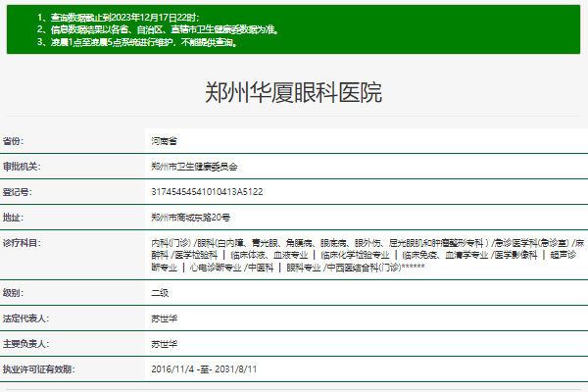
Task: Click validity period 2016/11/4 -至- 2031/8/11
Action: [204, 369]
